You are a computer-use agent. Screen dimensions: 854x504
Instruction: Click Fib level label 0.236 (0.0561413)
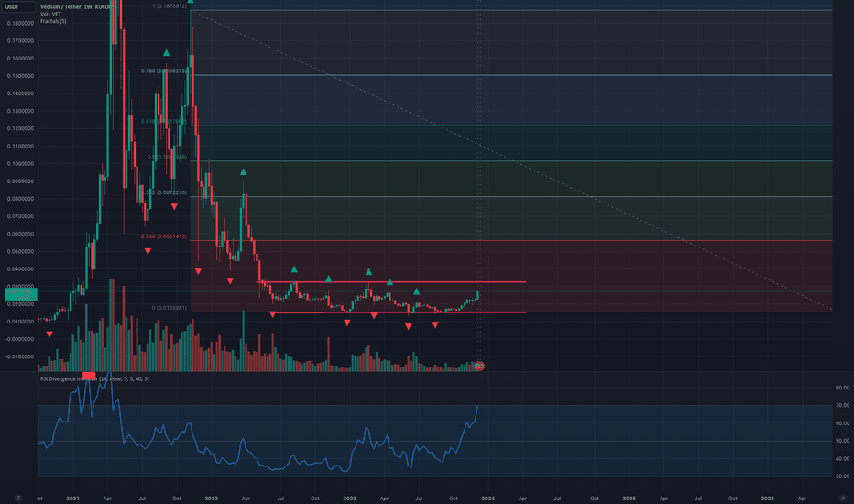(164, 236)
